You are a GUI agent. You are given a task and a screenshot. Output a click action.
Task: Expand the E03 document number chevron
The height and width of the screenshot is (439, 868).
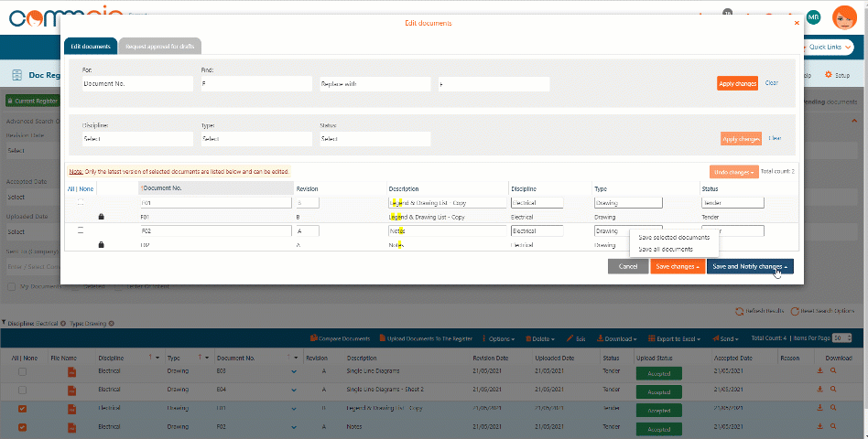tap(294, 372)
